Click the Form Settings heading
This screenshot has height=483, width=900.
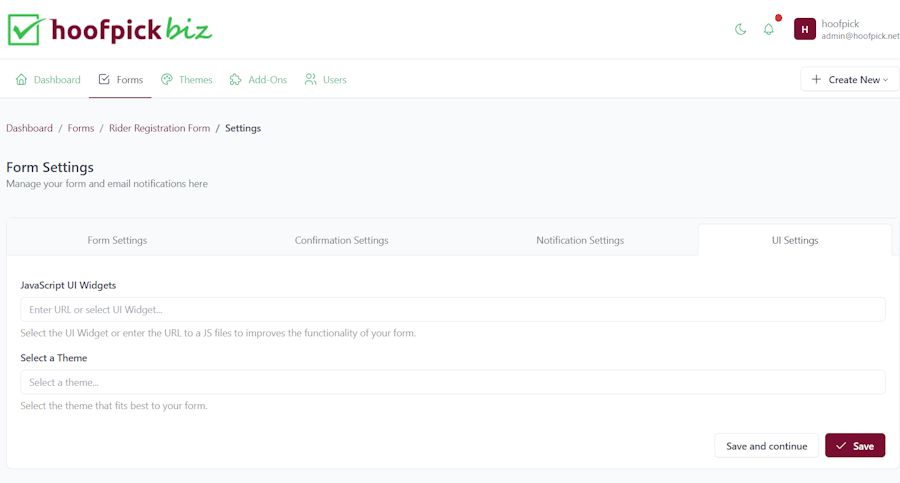(x=50, y=167)
